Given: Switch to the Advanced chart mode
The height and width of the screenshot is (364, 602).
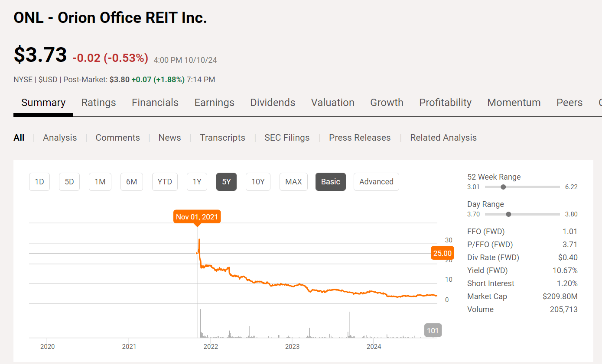Looking at the screenshot, I should [x=376, y=182].
